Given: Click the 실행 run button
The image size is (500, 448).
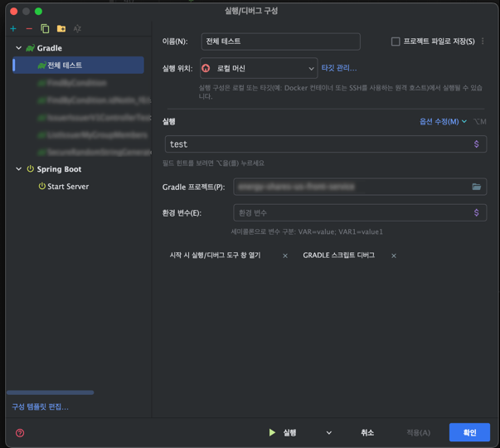Looking at the screenshot, I should pyautogui.click(x=283, y=433).
